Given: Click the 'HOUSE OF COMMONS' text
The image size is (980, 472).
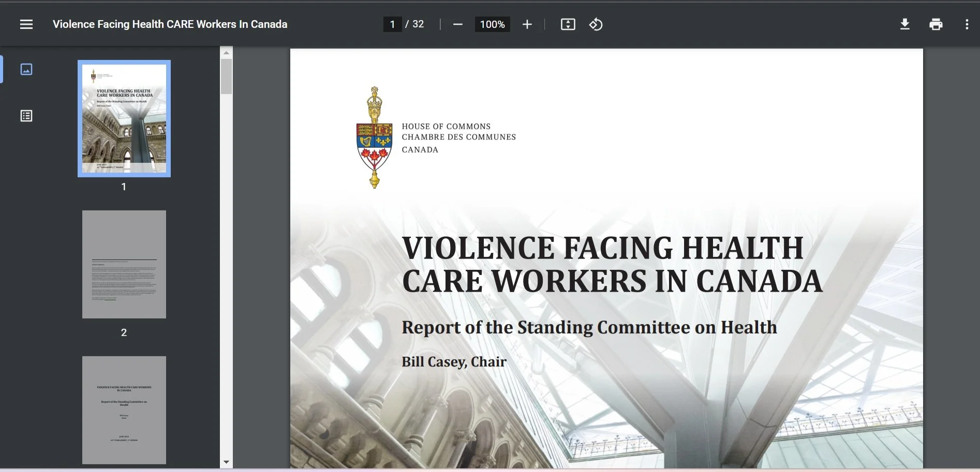Looking at the screenshot, I should (446, 126).
